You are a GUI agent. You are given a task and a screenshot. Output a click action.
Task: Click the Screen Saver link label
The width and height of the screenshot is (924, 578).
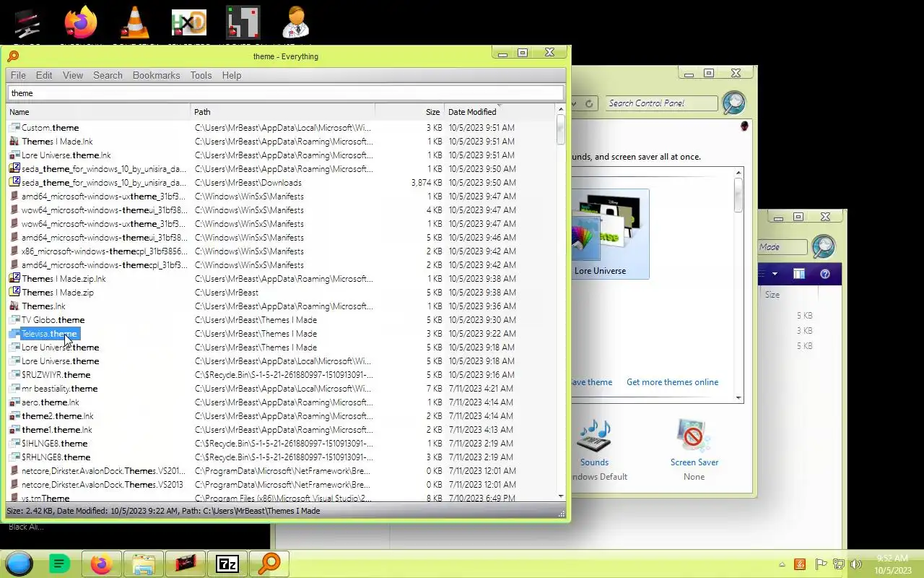click(694, 462)
